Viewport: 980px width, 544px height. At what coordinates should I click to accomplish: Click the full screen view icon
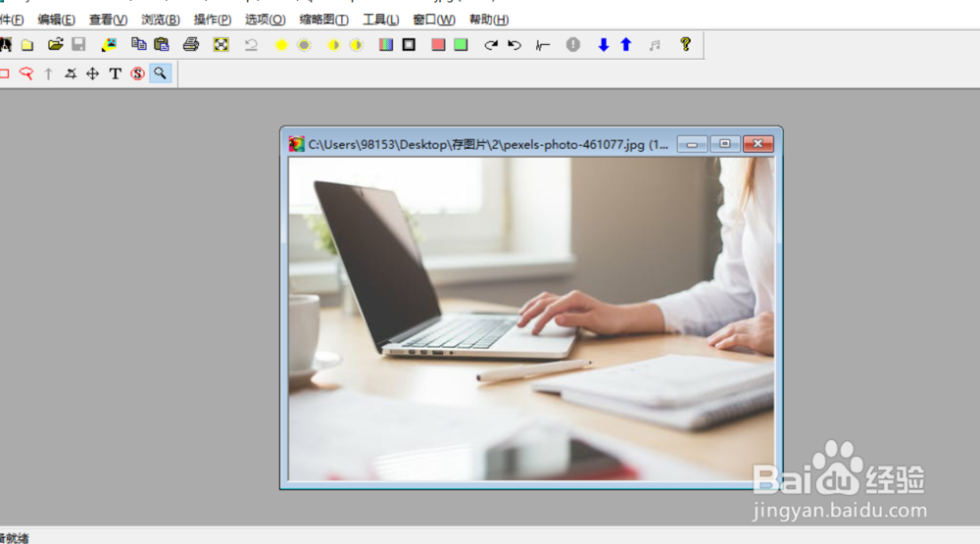click(221, 45)
